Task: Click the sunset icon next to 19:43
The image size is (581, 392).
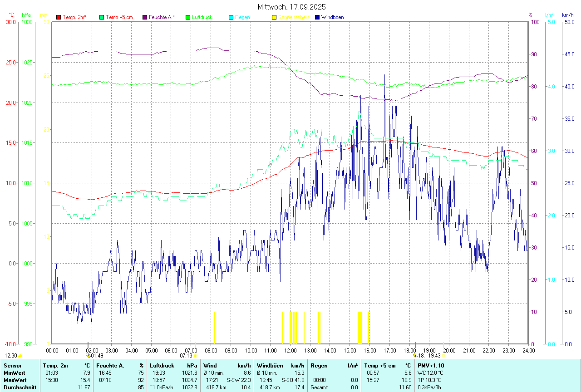Action: pos(444,356)
